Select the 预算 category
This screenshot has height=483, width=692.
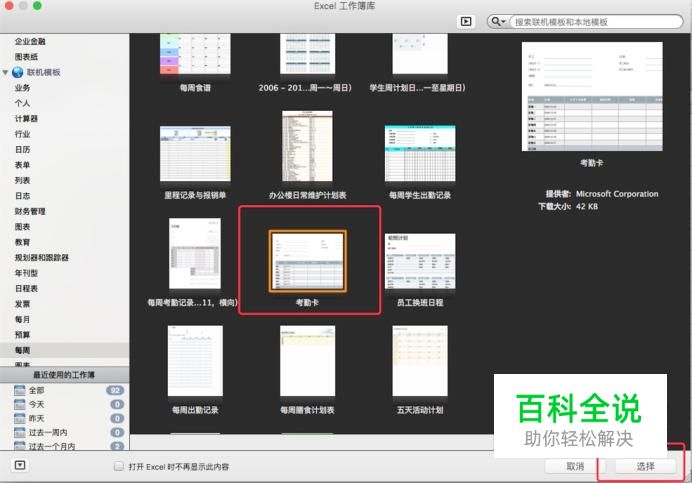point(23,335)
